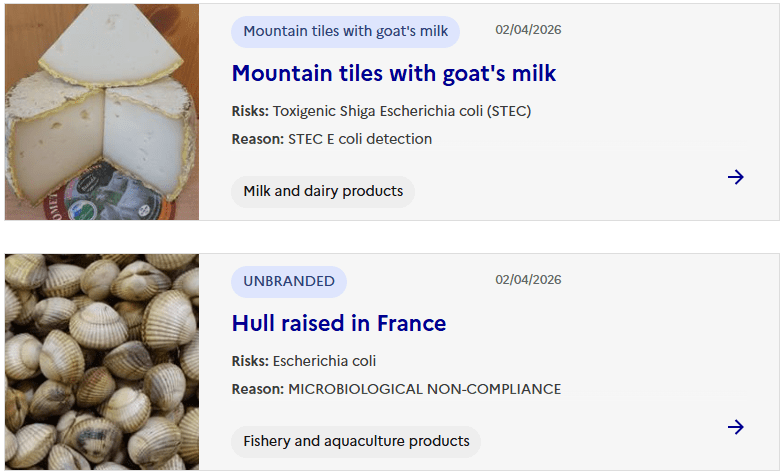Open the goat cheese product image
The image size is (782, 472).
(x=102, y=112)
